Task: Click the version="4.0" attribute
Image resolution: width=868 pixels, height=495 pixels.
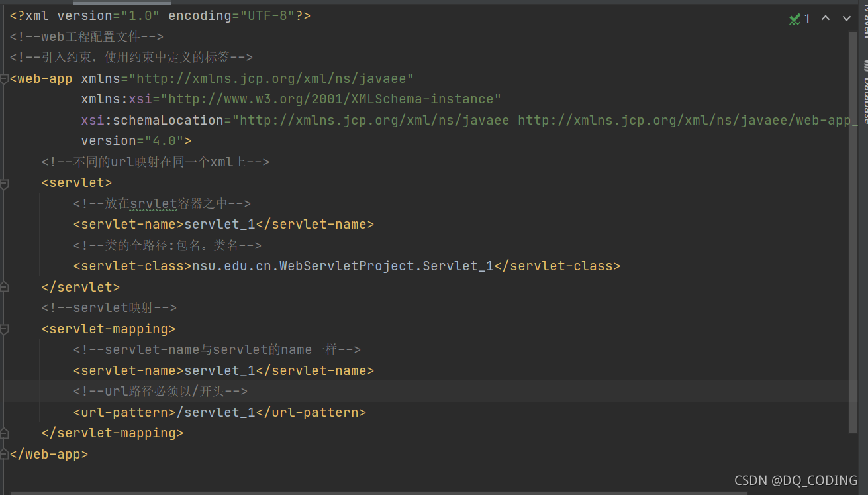Action: (x=132, y=140)
